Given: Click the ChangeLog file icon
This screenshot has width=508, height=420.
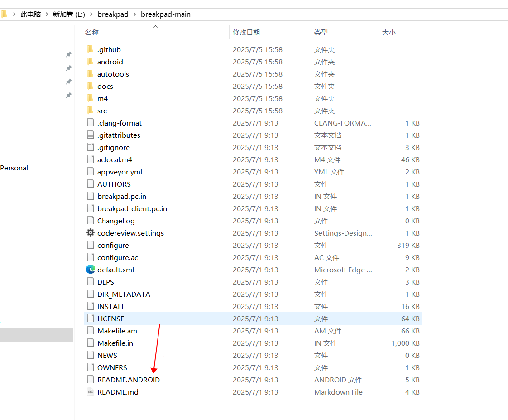Looking at the screenshot, I should pos(91,221).
